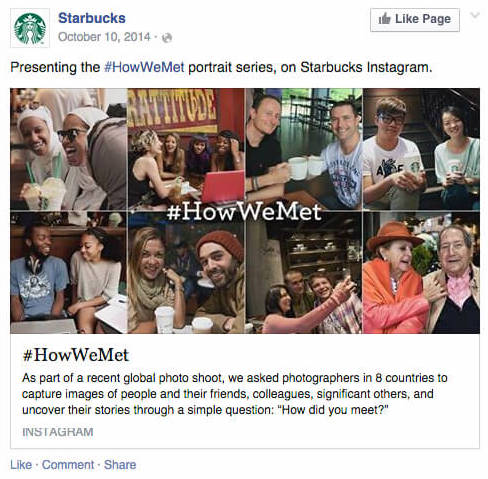Click the link description about global photo shoot
488x479 pixels.
[235, 394]
